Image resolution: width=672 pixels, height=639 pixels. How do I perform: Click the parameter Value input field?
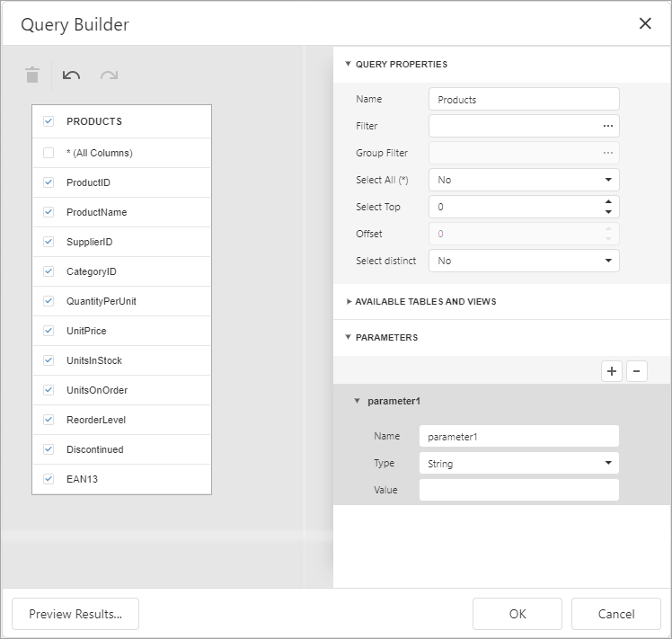[518, 490]
